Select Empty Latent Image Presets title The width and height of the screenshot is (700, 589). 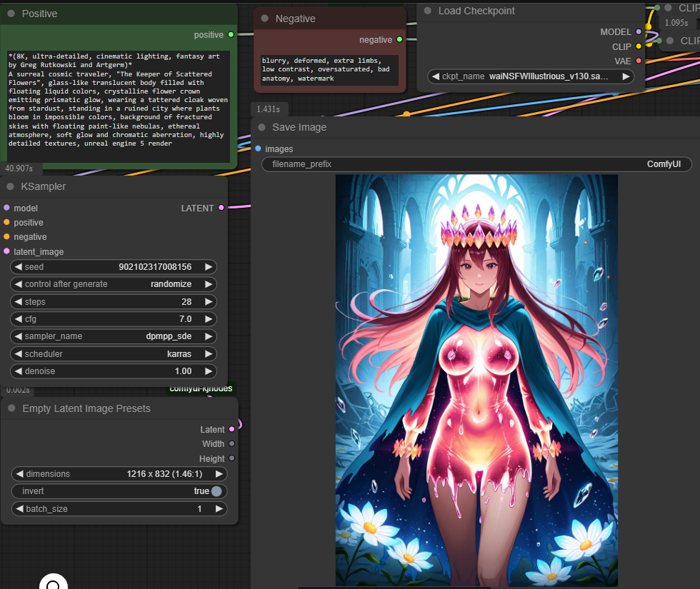click(x=86, y=408)
